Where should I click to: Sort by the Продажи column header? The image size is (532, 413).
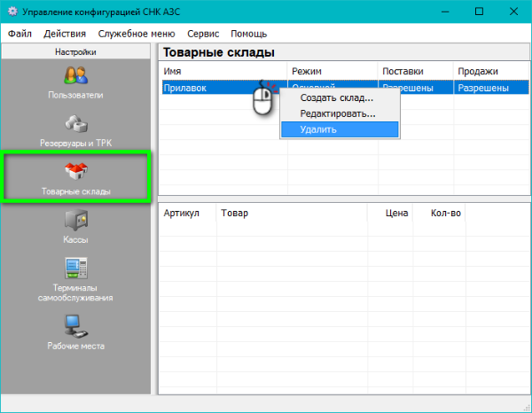tap(490, 71)
